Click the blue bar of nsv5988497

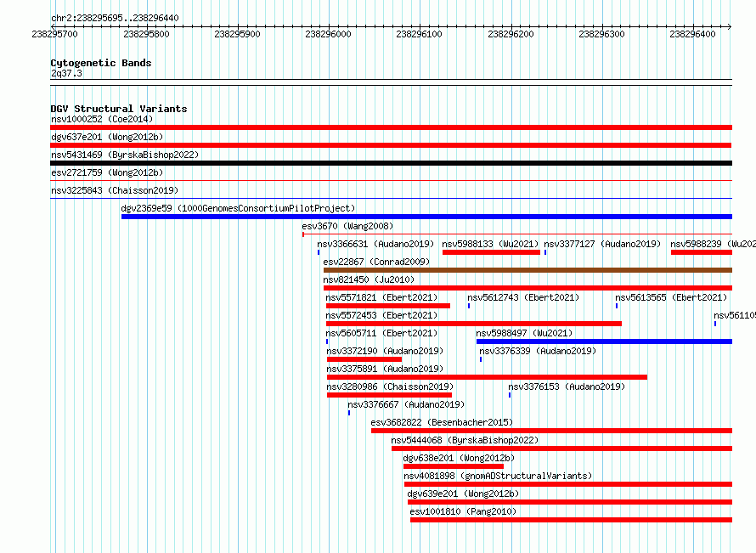point(604,341)
